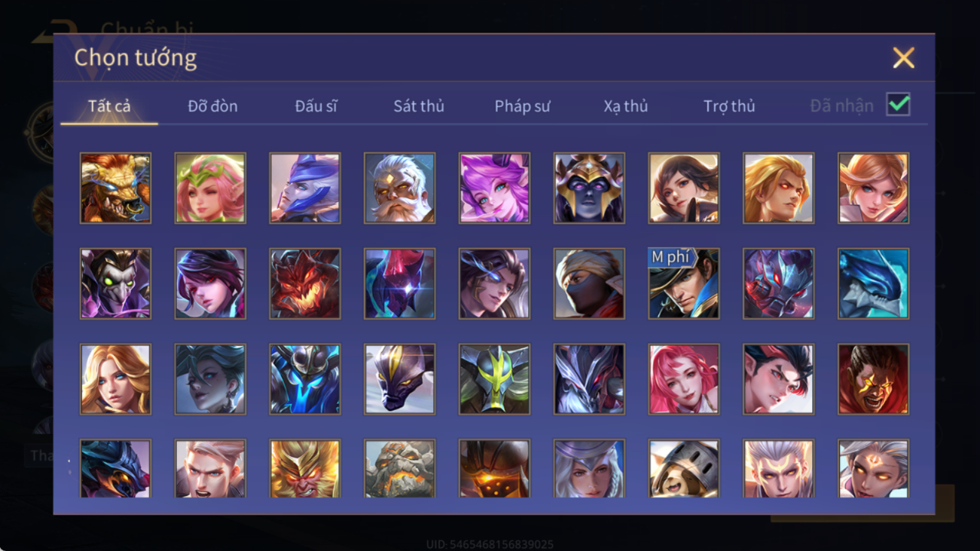The height and width of the screenshot is (551, 980).
Task: Pick the purple-haired girl with horns
Action: tap(494, 188)
